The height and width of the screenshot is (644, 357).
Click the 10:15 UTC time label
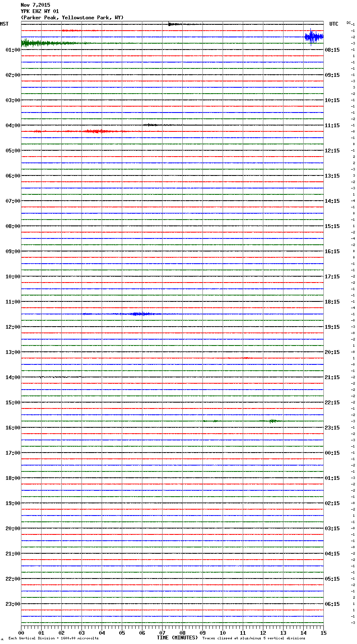pos(332,100)
